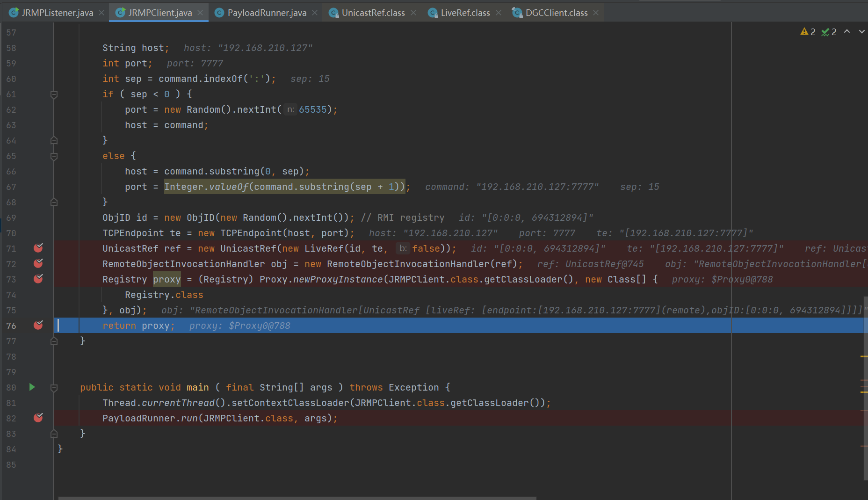Click JRMPListener.java file type icon
This screenshot has height=500, width=868.
[14, 13]
